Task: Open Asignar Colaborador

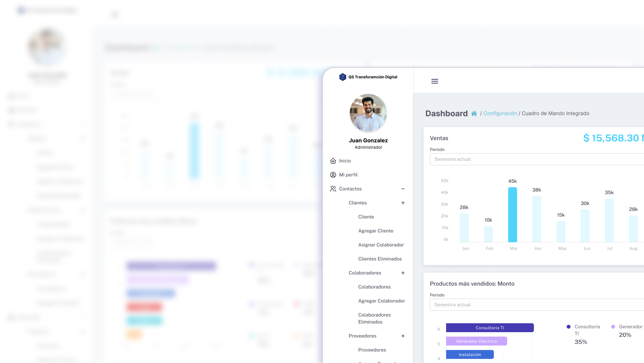Action: (381, 245)
